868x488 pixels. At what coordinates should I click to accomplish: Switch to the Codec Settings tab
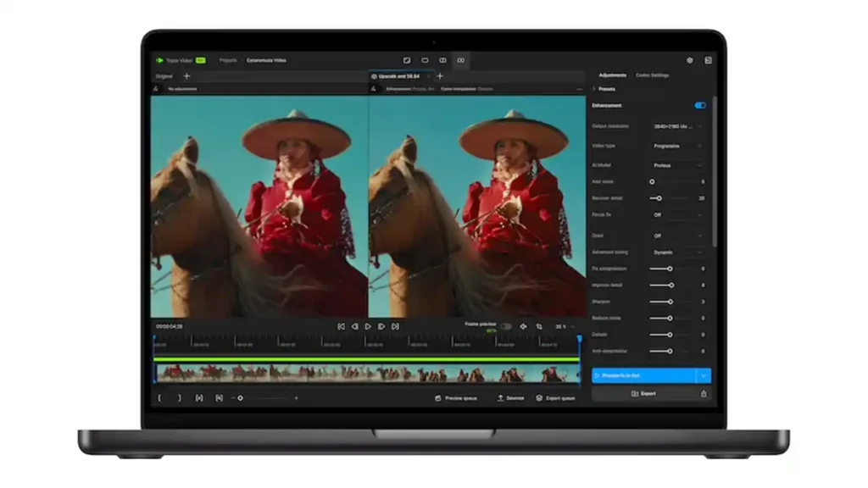coord(653,75)
